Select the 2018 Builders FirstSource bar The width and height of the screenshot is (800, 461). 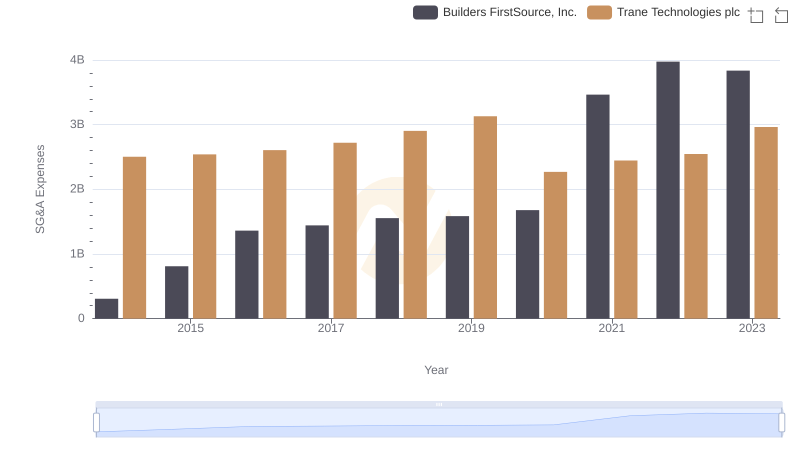point(387,268)
